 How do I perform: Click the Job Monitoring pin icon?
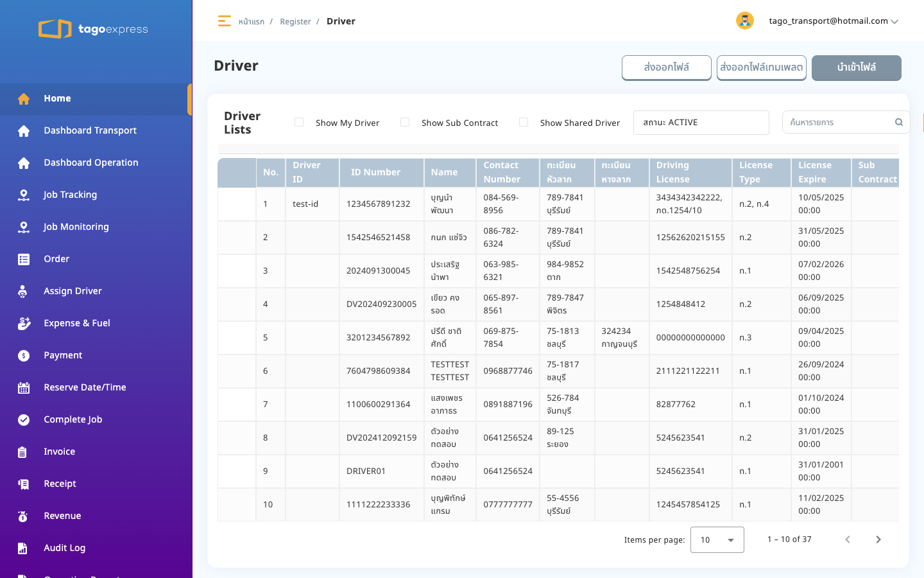[24, 227]
